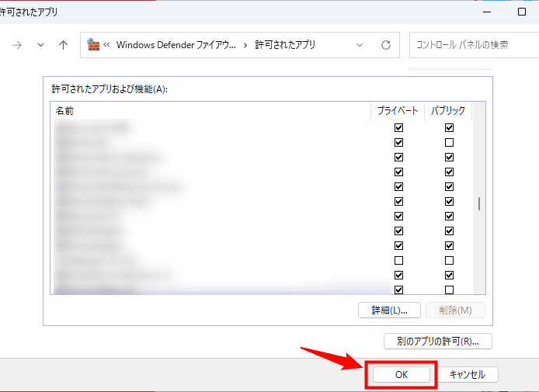
Task: Open the recent locations chevron
Action: (40, 45)
